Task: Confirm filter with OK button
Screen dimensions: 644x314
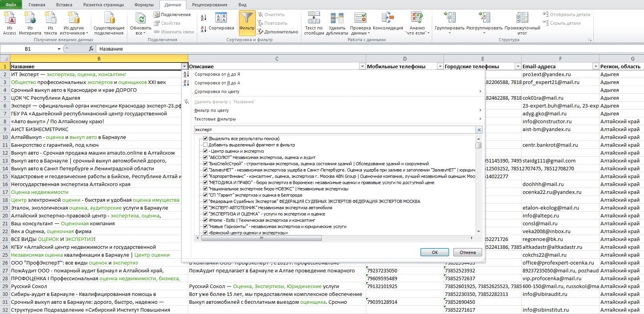Action: tap(435, 252)
